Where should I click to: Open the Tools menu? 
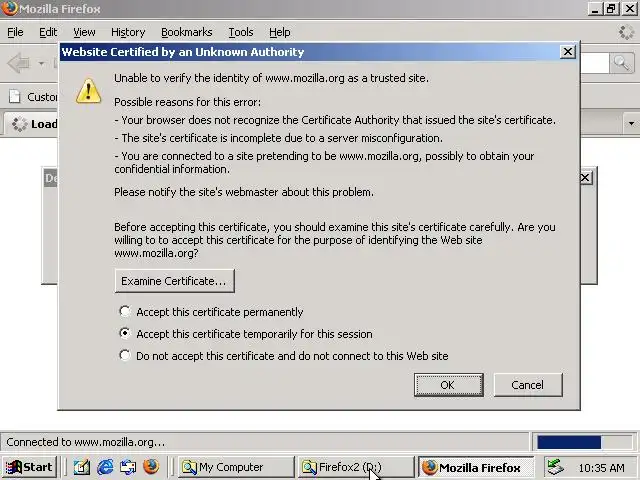coord(241,32)
